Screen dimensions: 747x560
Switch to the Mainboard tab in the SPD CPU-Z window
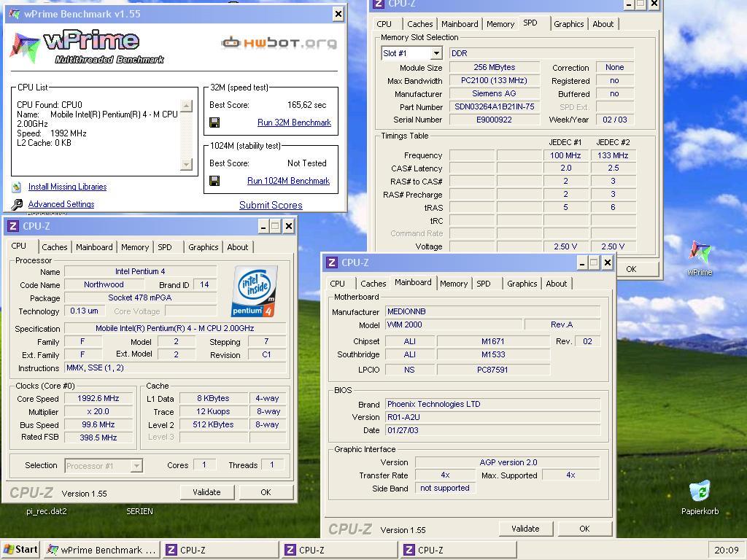click(460, 24)
